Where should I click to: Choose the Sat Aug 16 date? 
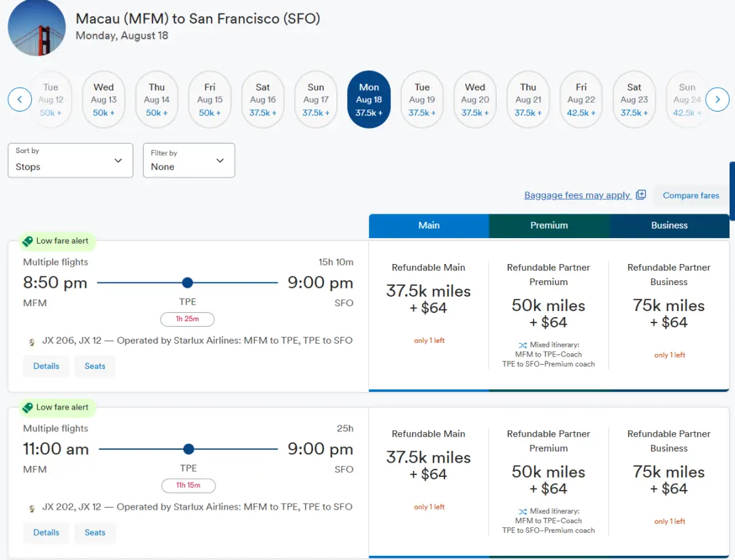pos(263,99)
